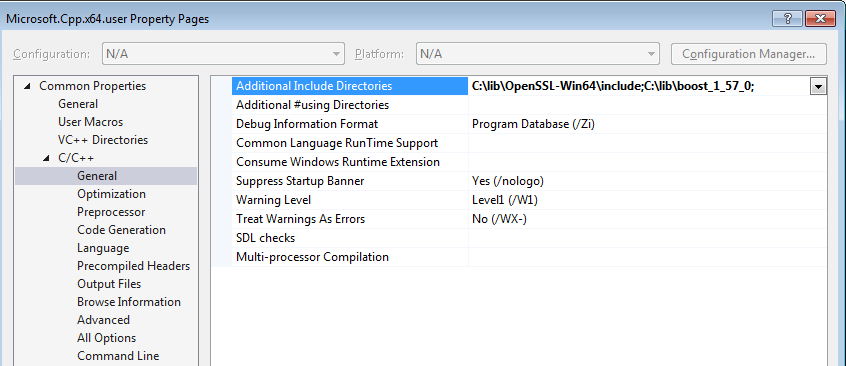
Task: Open the Output Files page
Action: pos(109,284)
